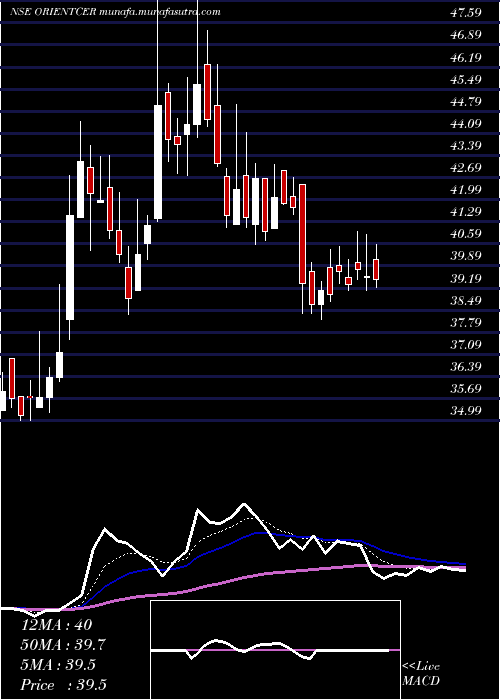
Task: Select the 42.69 price axis label
Action: point(466,167)
